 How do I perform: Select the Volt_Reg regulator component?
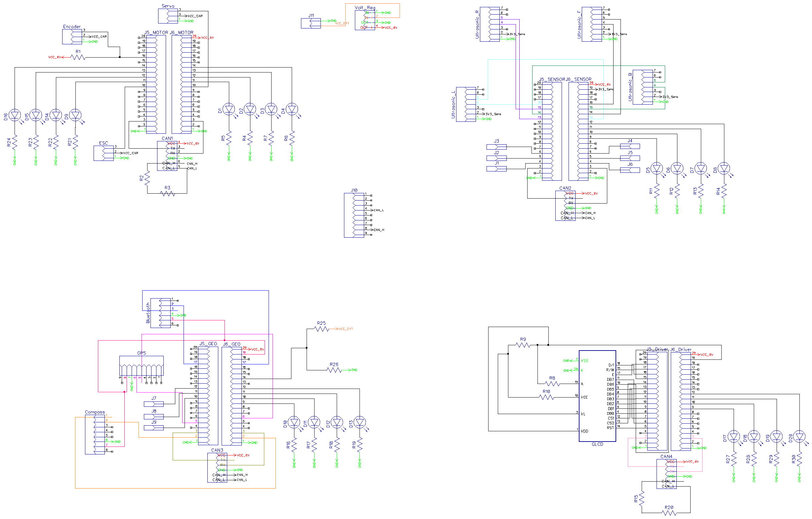click(x=365, y=20)
